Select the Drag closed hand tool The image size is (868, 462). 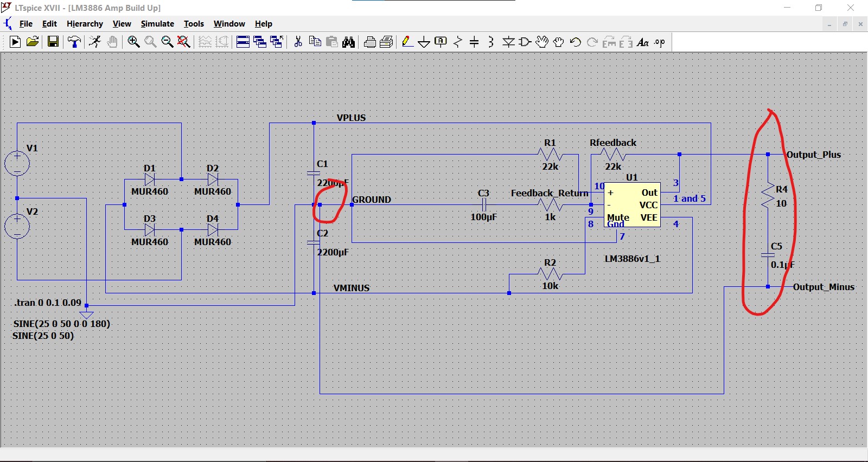pos(559,42)
